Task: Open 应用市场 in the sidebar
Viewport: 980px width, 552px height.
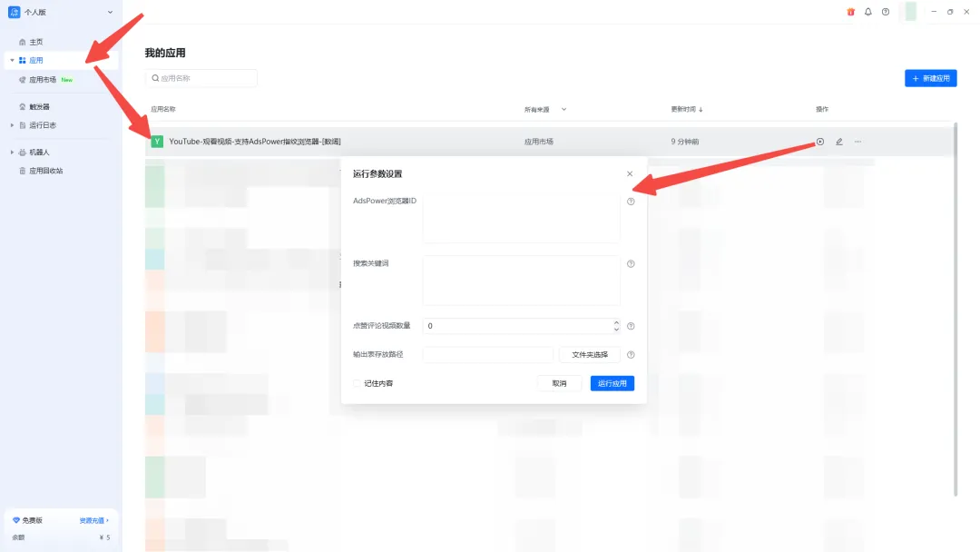Action: (x=43, y=79)
